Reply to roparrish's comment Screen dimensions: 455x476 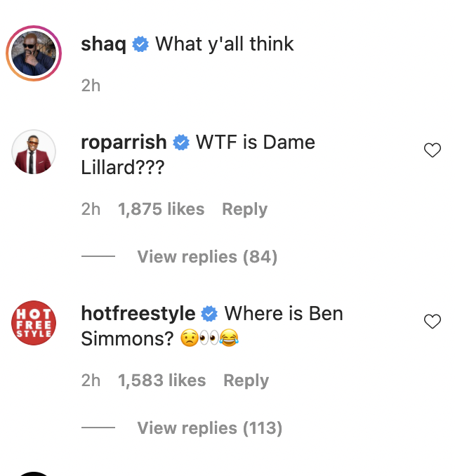pyautogui.click(x=244, y=209)
